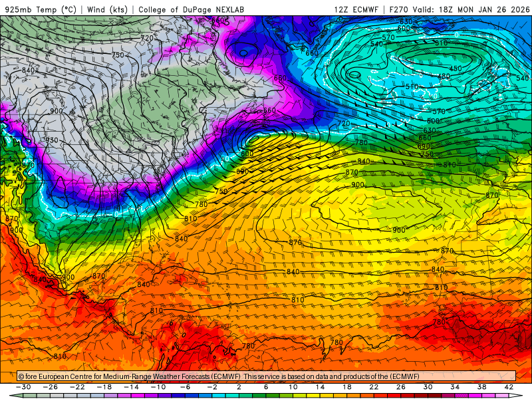
Task: Click the "-30" color scale label
Action: [23, 387]
